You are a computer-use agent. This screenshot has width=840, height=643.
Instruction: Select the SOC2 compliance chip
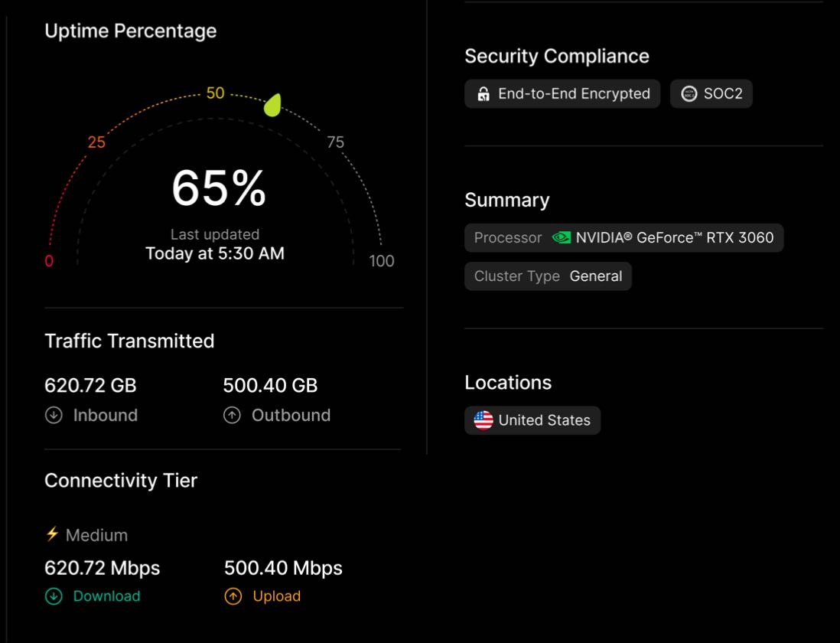pos(711,93)
